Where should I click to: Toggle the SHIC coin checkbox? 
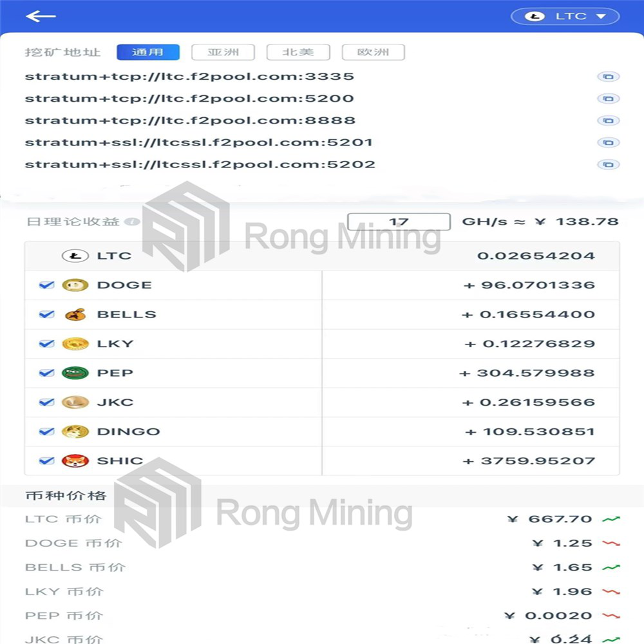46,460
